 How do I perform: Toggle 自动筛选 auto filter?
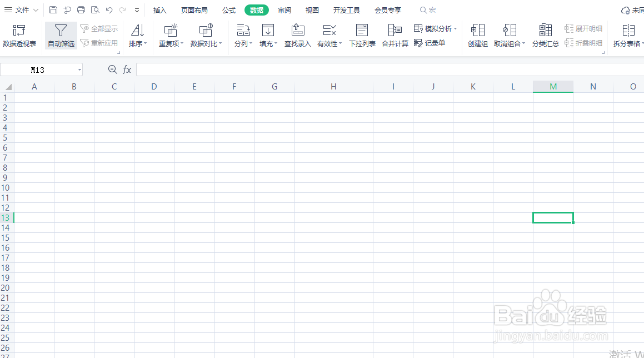point(61,36)
